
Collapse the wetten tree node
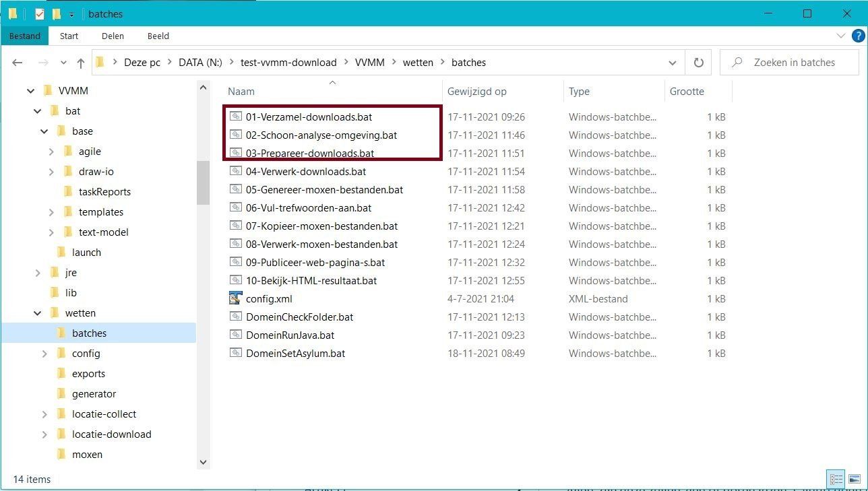pos(37,313)
